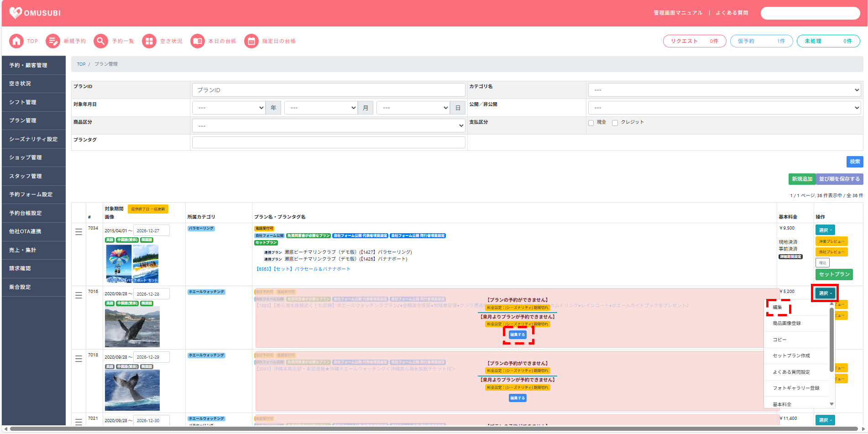Check the 現金 payment checkbox
Viewport: 868px width, 434px height.
(591, 123)
